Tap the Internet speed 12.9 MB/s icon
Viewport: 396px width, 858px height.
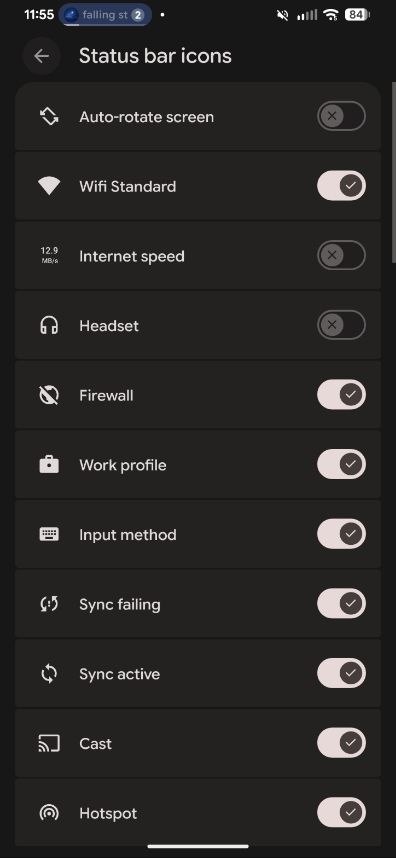(49, 256)
